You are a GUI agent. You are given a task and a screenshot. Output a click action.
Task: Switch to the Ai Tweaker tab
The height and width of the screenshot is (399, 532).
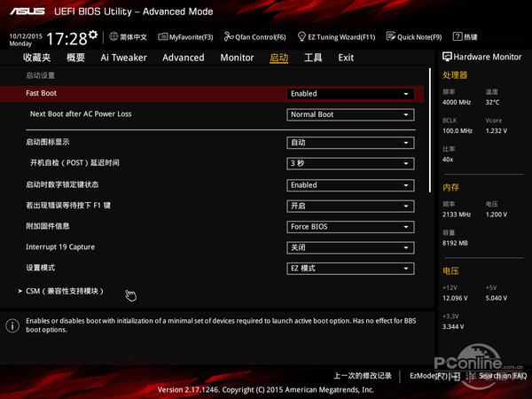click(123, 58)
